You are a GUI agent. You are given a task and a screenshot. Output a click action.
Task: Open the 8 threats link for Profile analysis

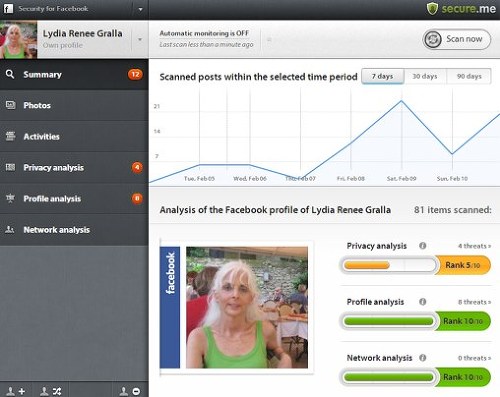pyautogui.click(x=474, y=302)
